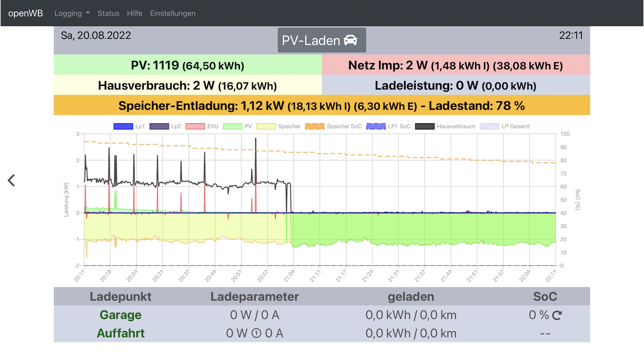644x353 pixels.
Task: Click the openWB brand link
Action: [x=26, y=14]
